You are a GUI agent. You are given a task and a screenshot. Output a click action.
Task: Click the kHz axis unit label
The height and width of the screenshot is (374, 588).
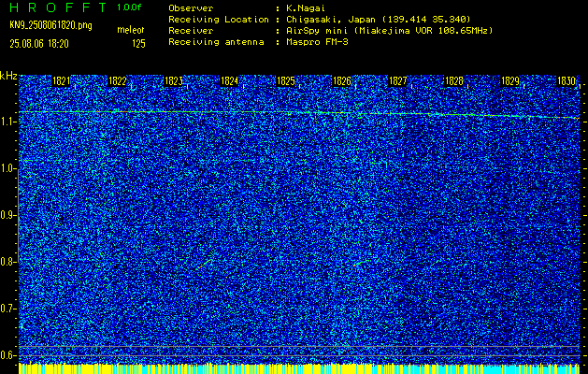(x=8, y=76)
